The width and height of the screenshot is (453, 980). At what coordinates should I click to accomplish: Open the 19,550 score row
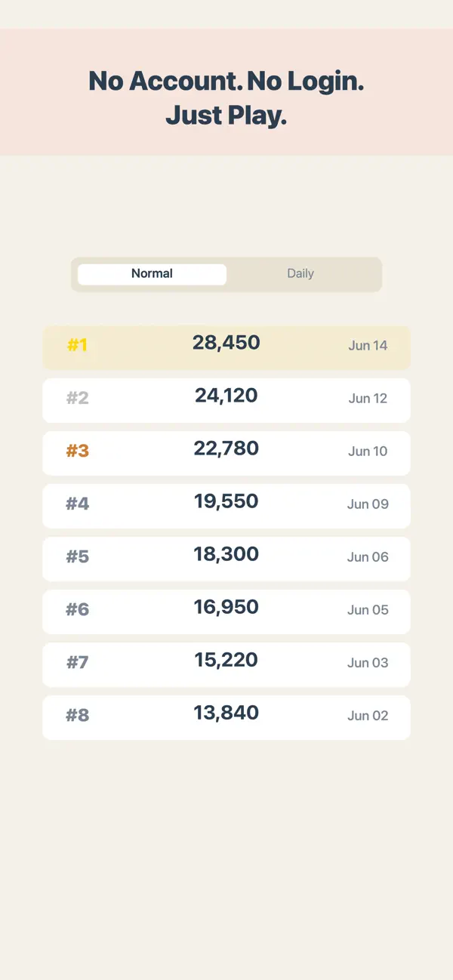(x=226, y=506)
